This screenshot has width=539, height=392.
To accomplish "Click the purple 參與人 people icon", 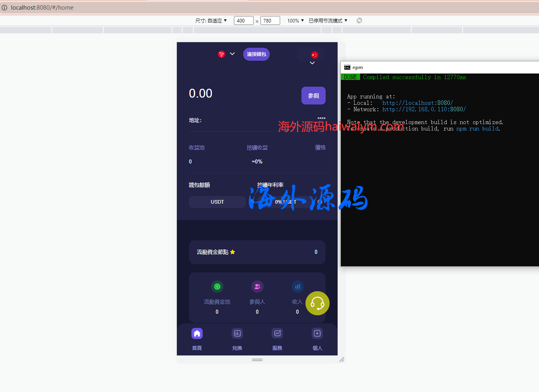I will pyautogui.click(x=257, y=286).
